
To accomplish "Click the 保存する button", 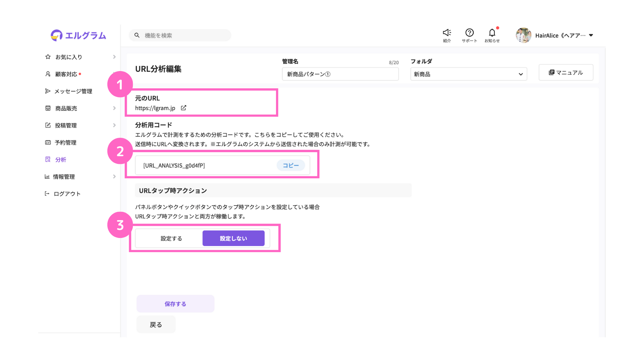I will 175,304.
